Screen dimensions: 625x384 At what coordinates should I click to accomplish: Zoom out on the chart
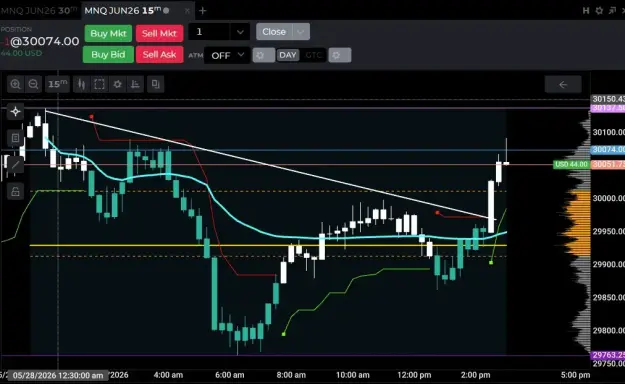tap(33, 84)
